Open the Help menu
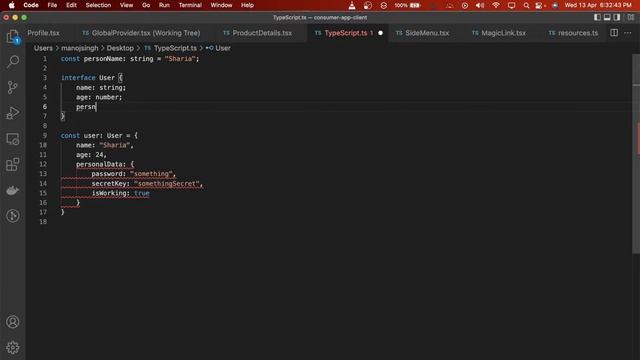This screenshot has width=640, height=360. coord(247,5)
